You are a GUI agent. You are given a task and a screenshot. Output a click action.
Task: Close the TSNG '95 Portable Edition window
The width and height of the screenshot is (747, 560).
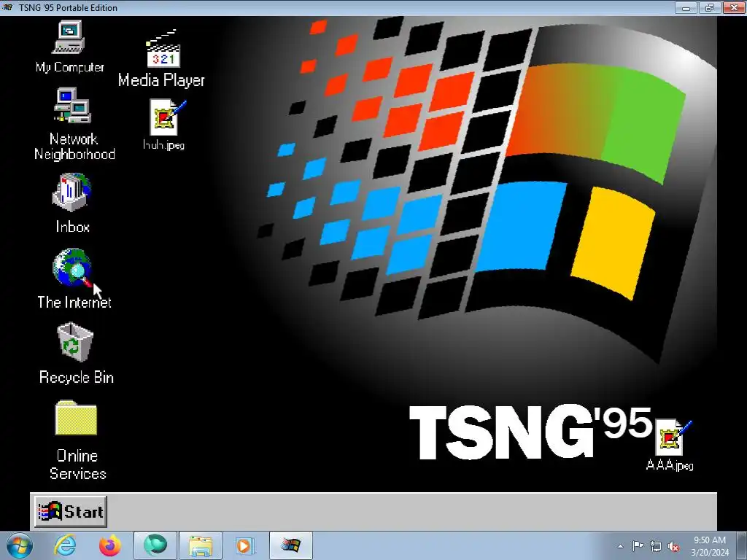(x=734, y=7)
